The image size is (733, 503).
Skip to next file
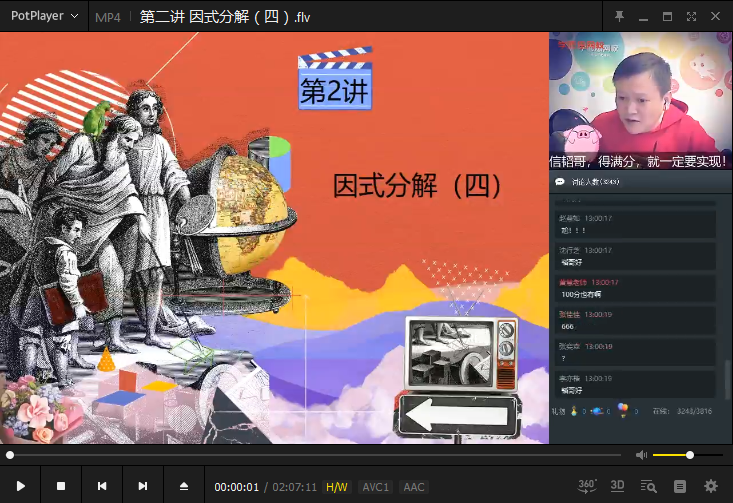(x=143, y=486)
